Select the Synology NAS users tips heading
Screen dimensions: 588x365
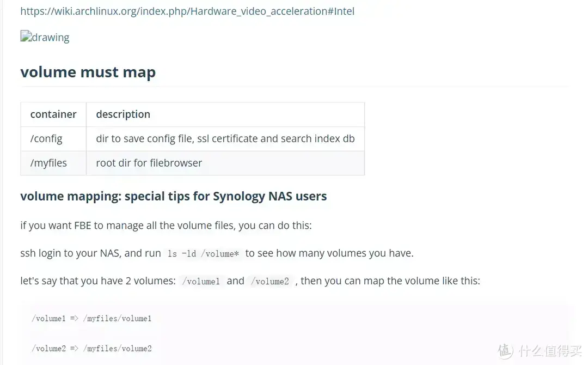coord(173,196)
